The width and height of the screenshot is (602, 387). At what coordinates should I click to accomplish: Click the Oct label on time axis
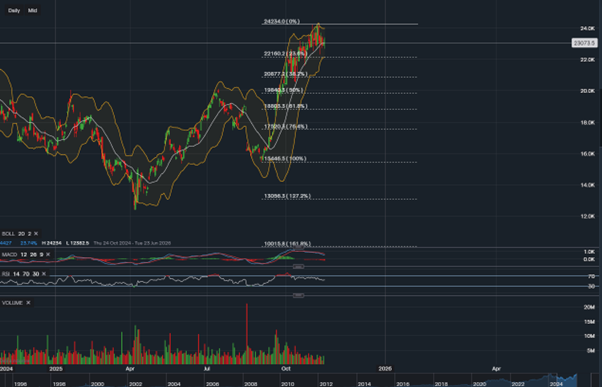(x=286, y=369)
